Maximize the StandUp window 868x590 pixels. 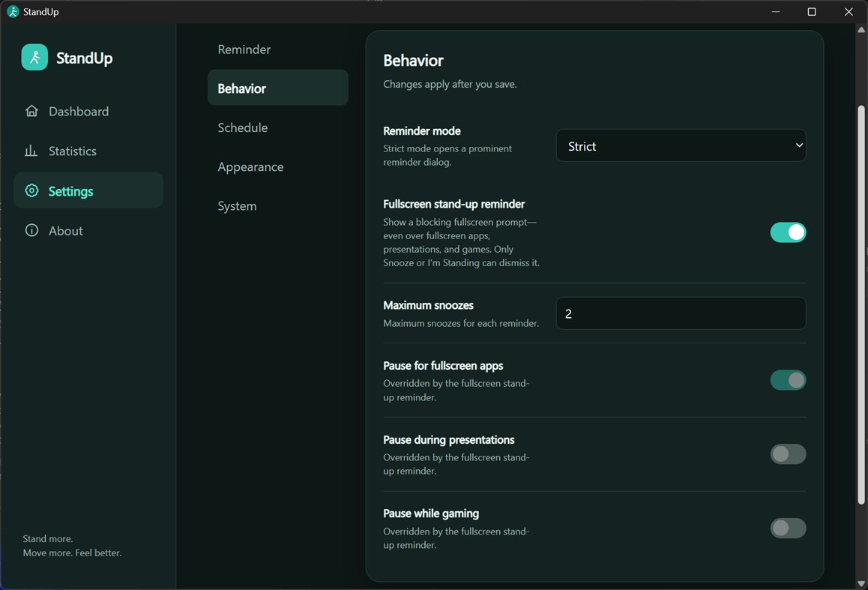pyautogui.click(x=812, y=12)
